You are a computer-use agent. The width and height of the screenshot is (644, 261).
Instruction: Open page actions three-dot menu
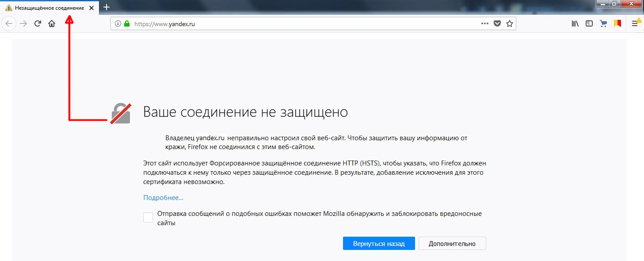point(485,24)
